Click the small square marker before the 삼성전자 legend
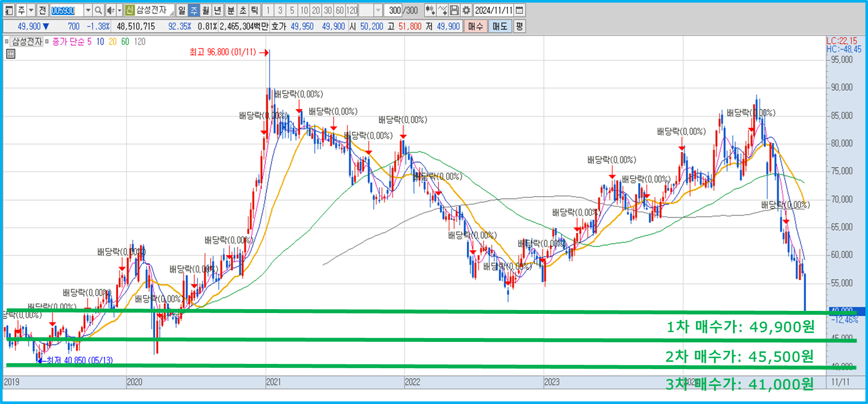 pos(6,41)
